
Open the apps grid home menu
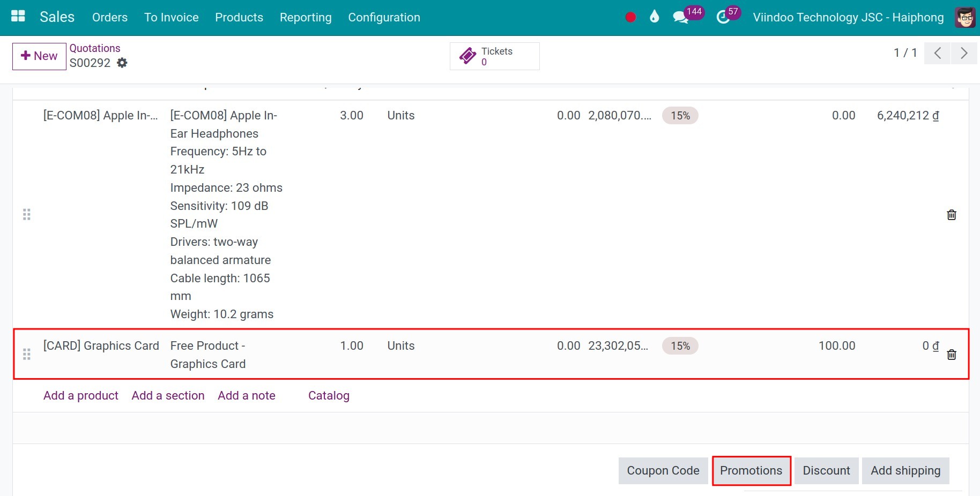(18, 17)
